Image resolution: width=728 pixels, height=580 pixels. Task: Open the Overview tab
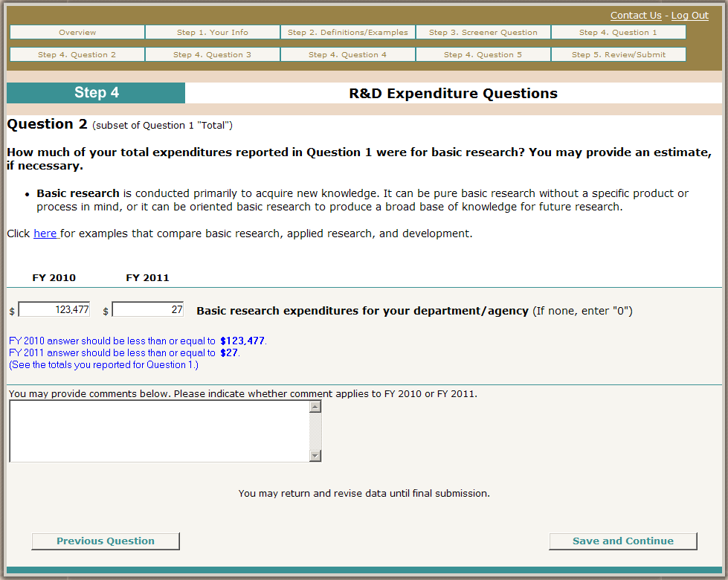coord(77,33)
